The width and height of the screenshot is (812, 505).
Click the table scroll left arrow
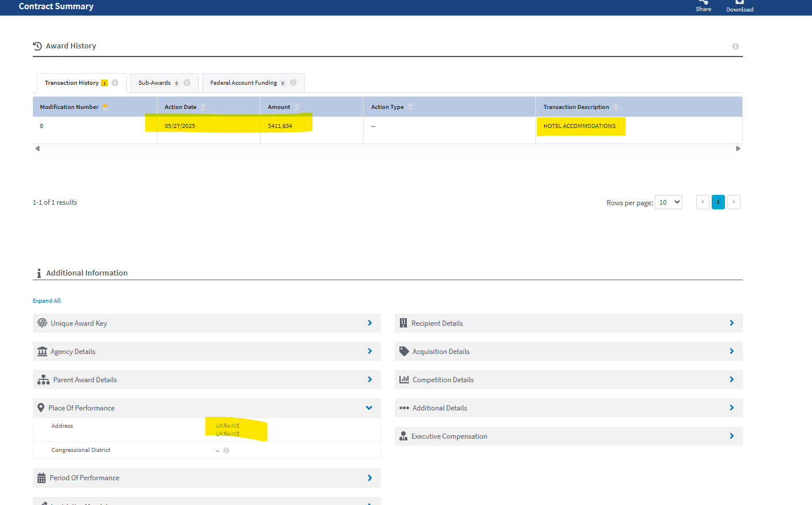(37, 148)
